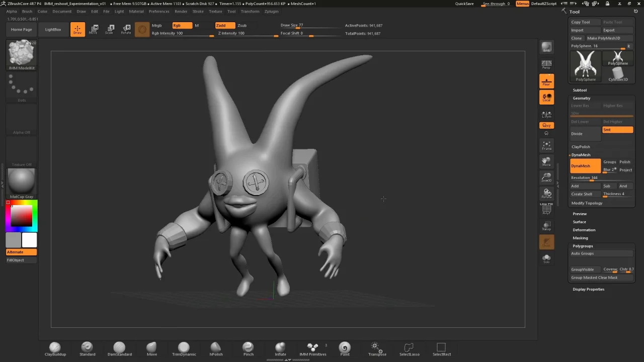
Task: Open the Preferences menu
Action: pos(159,11)
